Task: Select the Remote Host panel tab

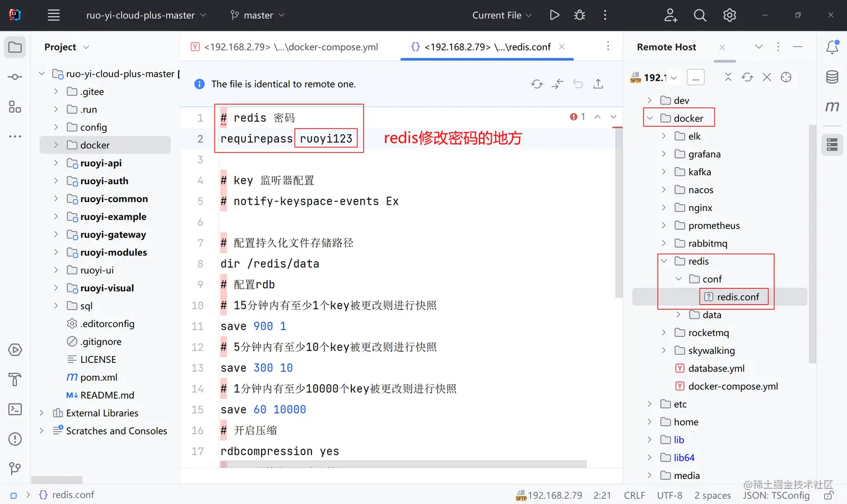Action: [x=667, y=47]
